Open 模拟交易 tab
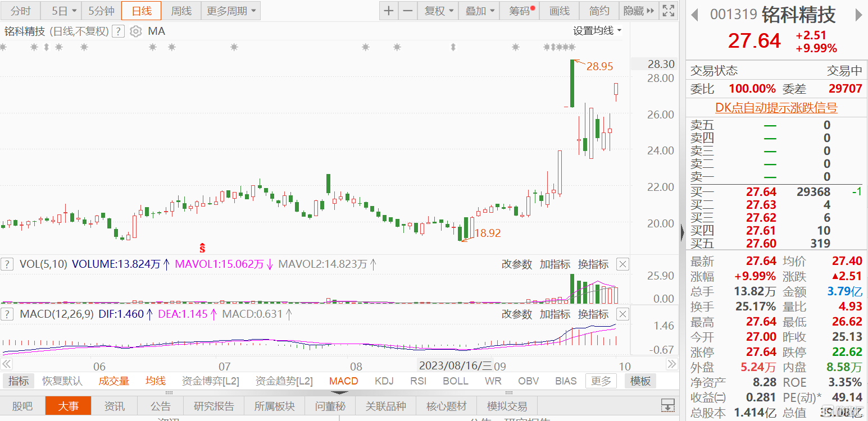868x421 pixels. pyautogui.click(x=507, y=406)
